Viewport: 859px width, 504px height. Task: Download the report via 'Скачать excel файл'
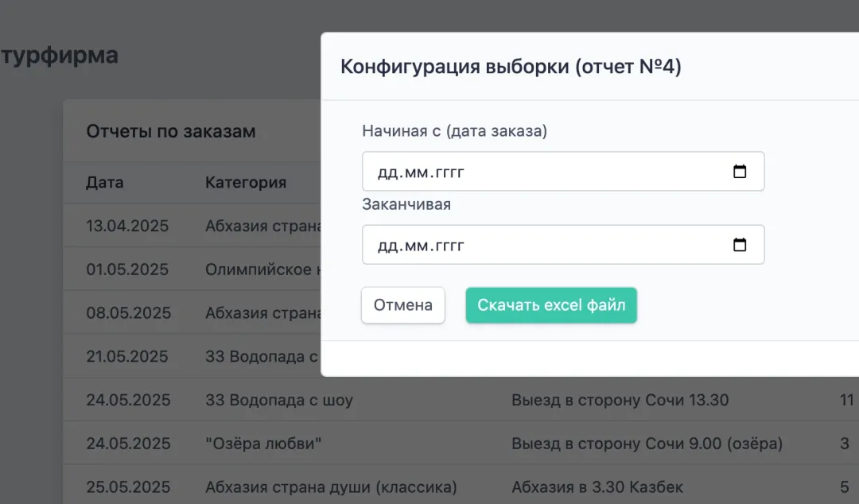click(551, 305)
